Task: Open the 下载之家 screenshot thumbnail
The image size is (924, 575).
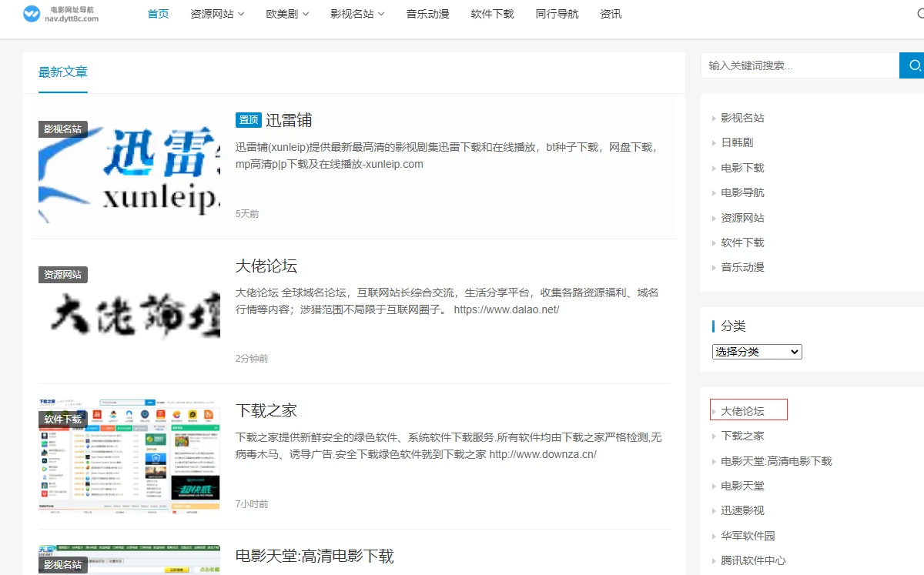Action: tap(129, 456)
